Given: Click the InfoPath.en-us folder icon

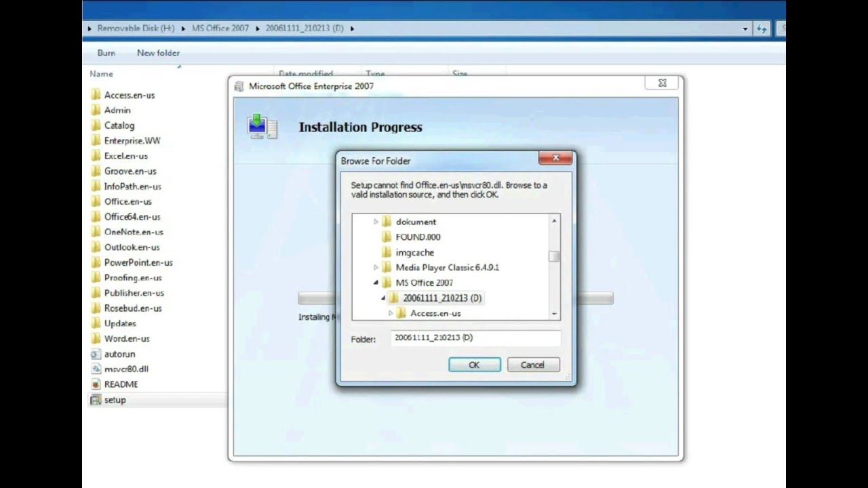Looking at the screenshot, I should (x=96, y=186).
